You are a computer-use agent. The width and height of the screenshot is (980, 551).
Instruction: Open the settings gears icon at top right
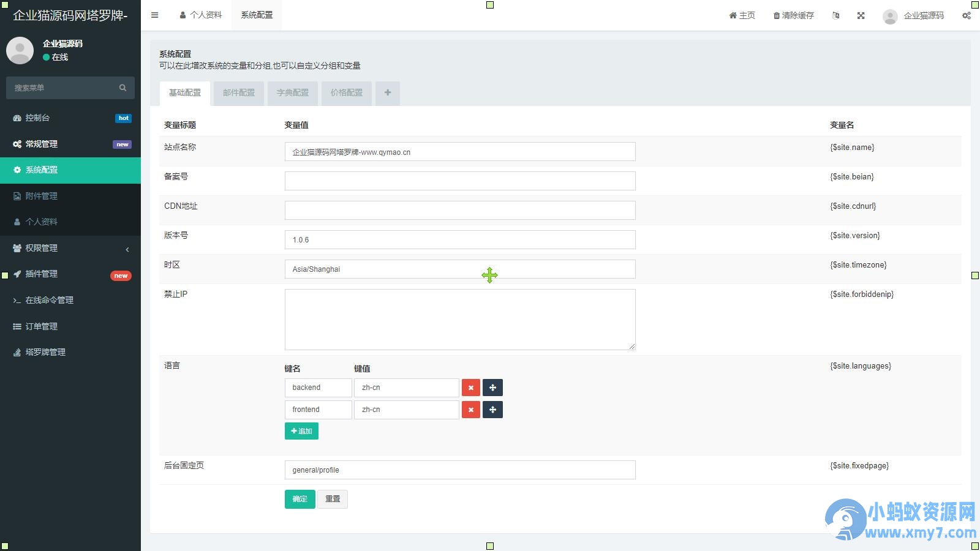tap(967, 15)
